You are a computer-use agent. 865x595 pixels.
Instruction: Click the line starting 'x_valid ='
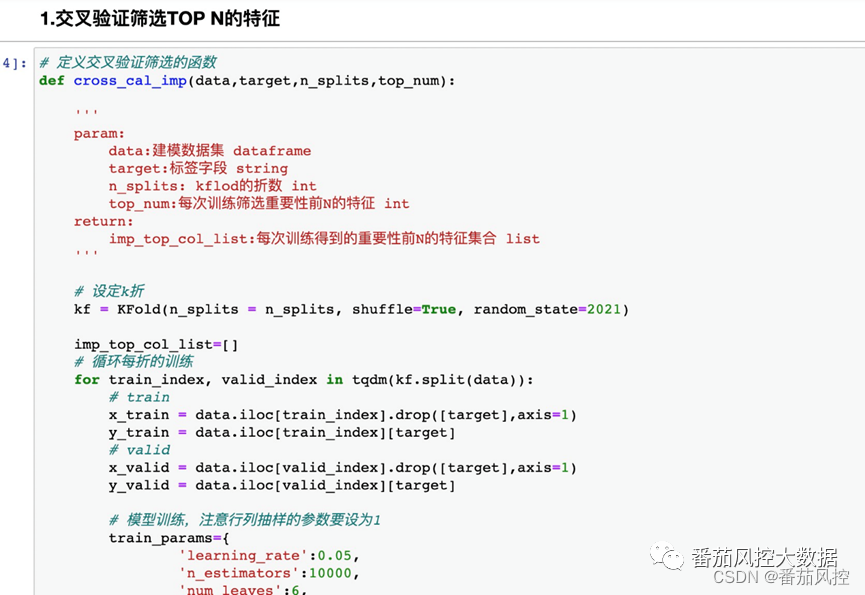343,468
